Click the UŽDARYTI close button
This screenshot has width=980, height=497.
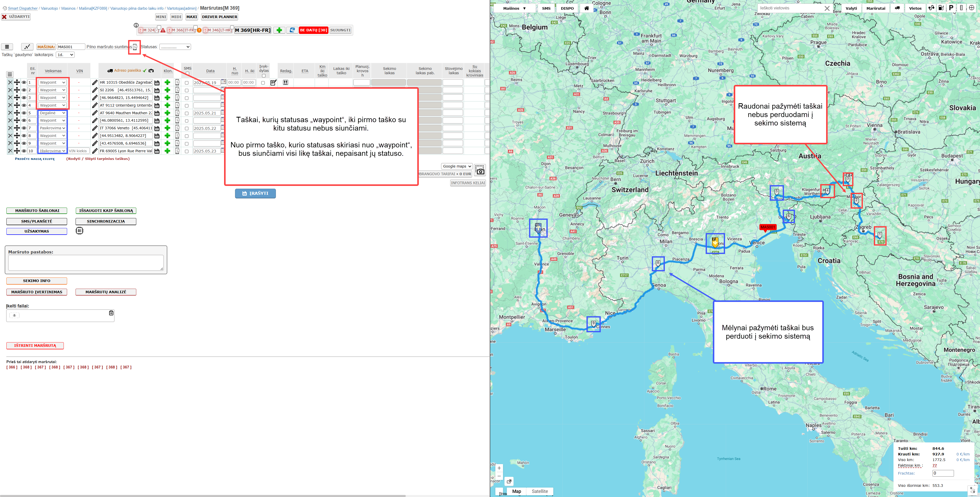point(16,17)
